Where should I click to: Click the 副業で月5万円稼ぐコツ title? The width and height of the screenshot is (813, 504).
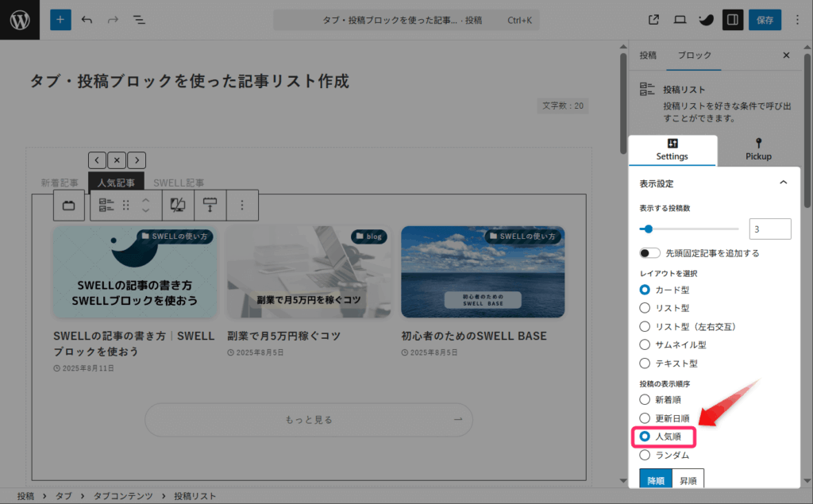click(x=283, y=336)
